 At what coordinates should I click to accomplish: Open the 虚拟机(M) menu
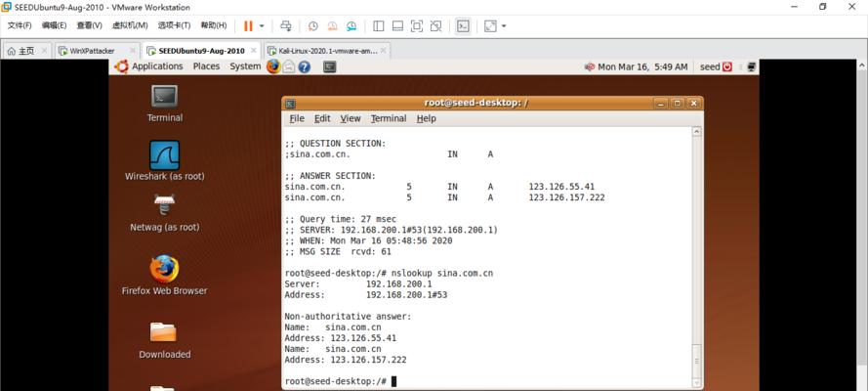130,25
